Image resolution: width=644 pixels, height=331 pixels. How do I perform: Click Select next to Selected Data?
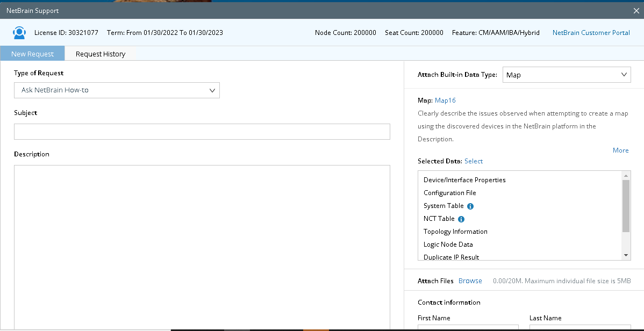coord(474,161)
